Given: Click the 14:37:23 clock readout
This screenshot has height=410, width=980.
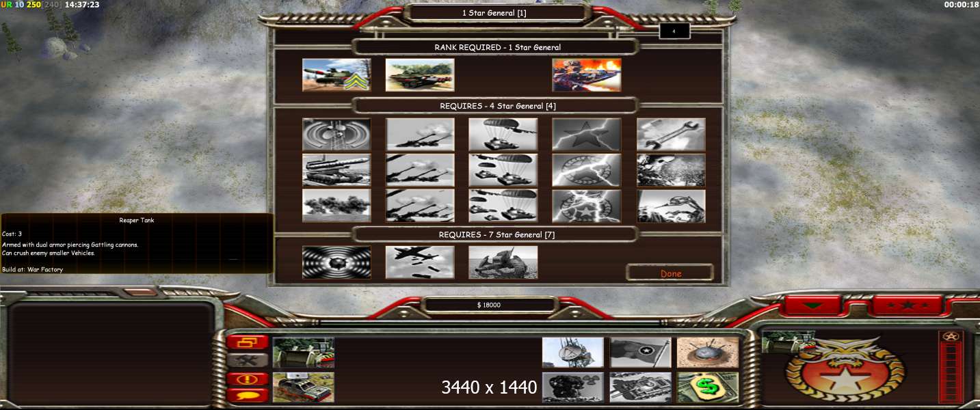Looking at the screenshot, I should tap(82, 5).
